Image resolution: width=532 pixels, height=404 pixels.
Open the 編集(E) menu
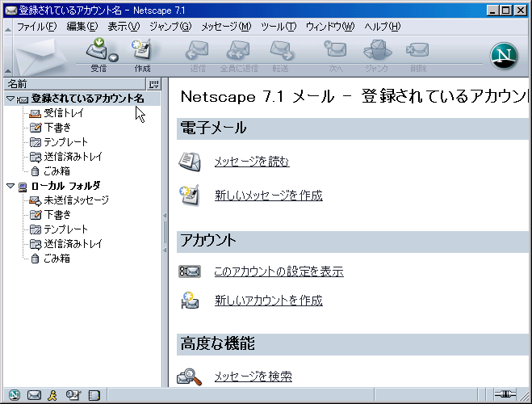[82, 27]
